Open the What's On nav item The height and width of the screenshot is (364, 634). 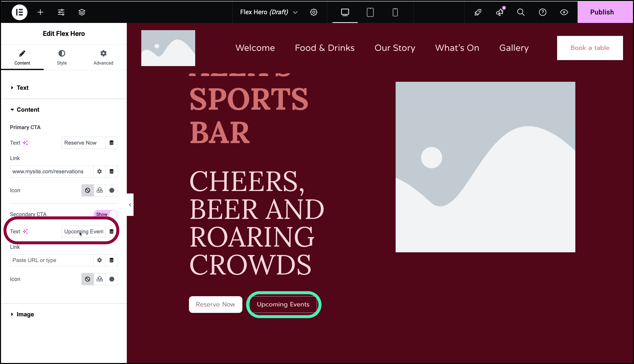(457, 48)
